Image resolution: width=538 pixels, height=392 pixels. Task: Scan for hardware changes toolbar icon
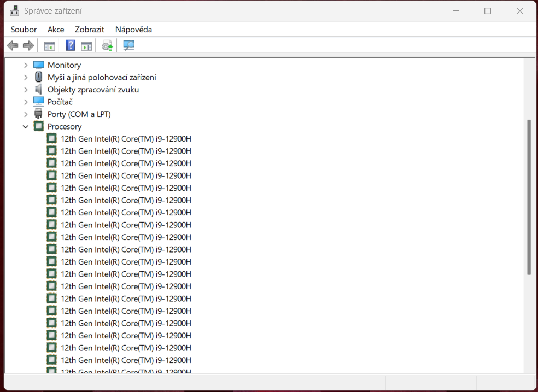[129, 46]
